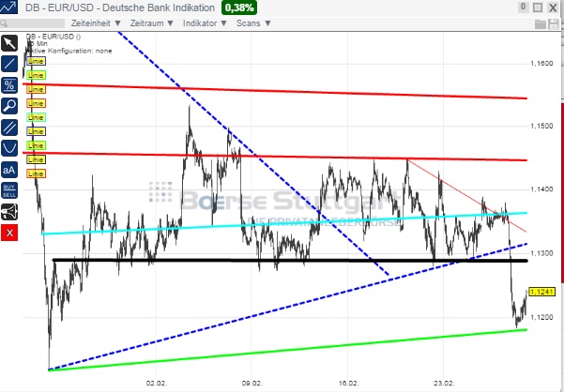
Task: Select the parabola curve tool
Action: pyautogui.click(x=9, y=148)
